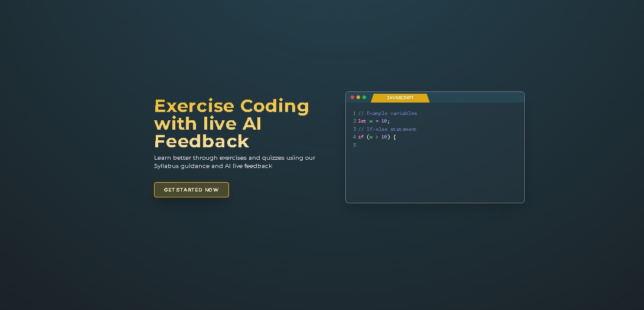The height and width of the screenshot is (310, 644).
Task: Click code line 'if (x > 10) {'
Action: coord(377,137)
